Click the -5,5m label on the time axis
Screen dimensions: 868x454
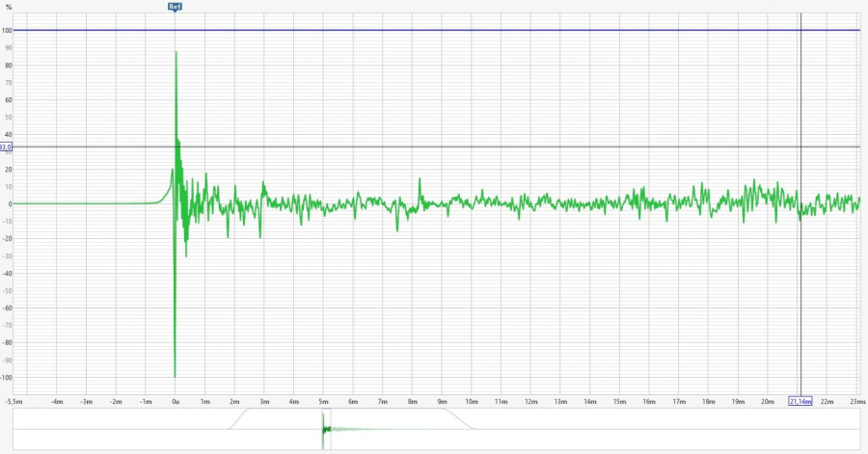(14, 401)
